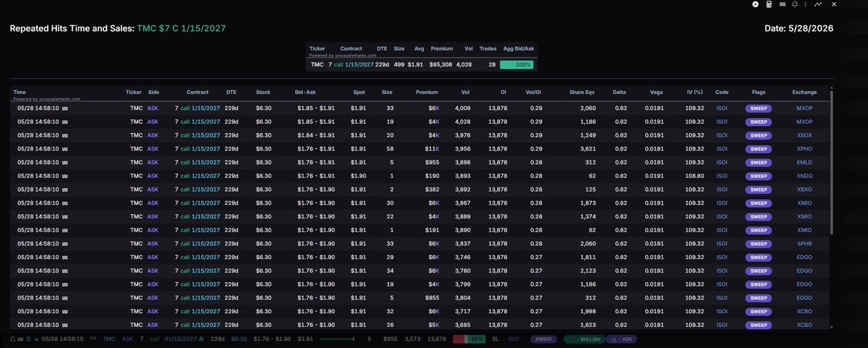Screen dimensions: 868x348
Task: Close the panel with the X icon
Action: point(834,4)
